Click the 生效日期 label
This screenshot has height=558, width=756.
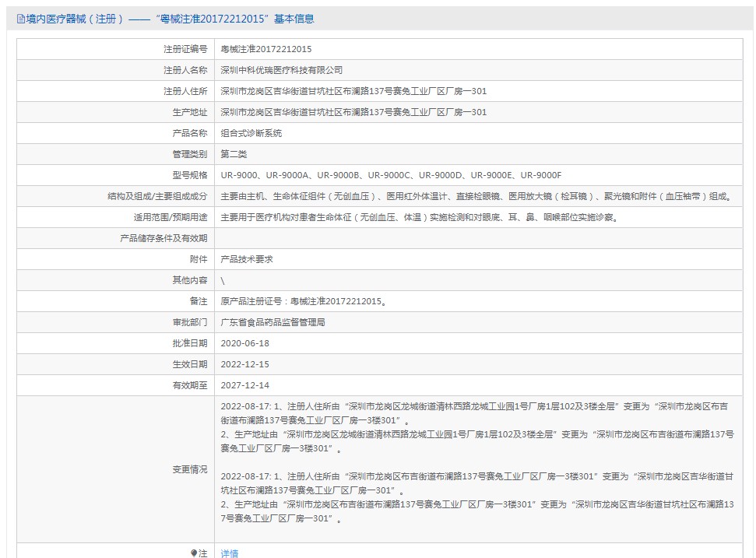tap(190, 365)
